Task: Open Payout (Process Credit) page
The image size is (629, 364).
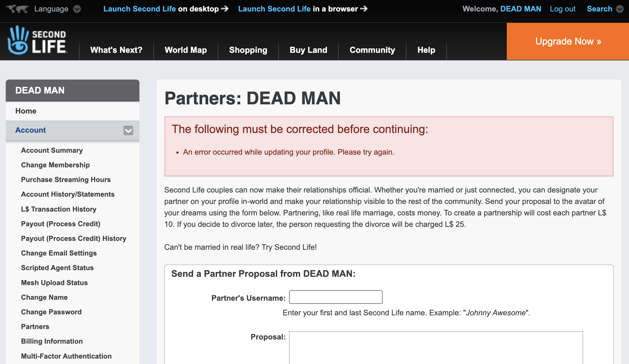Action: tap(61, 224)
